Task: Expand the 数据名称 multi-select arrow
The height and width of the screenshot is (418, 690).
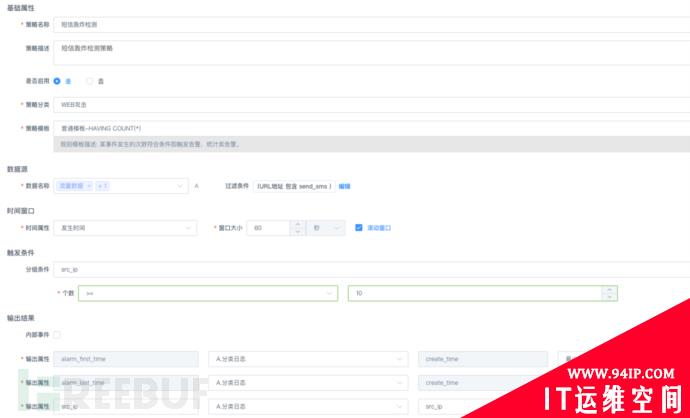Action: pos(180,186)
